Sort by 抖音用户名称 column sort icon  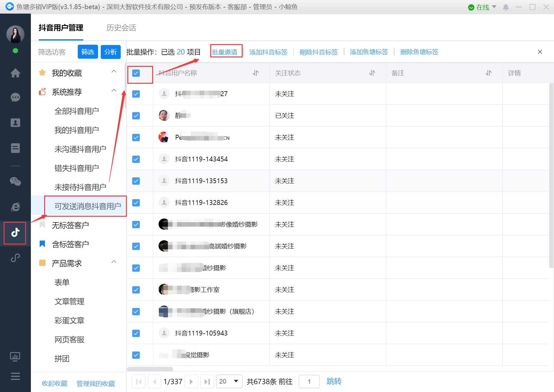point(256,73)
